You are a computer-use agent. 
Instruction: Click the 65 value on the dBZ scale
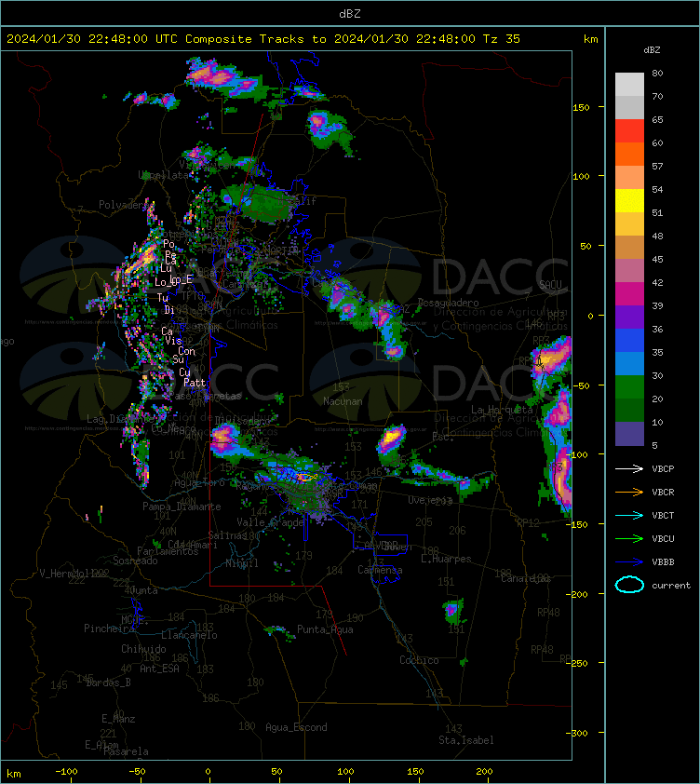tap(657, 119)
